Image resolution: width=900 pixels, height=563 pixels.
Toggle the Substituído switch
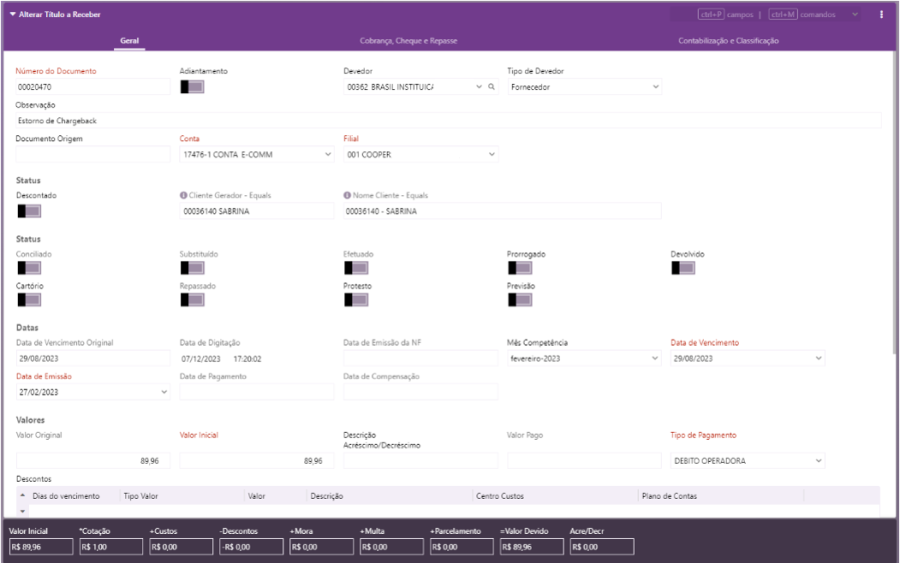click(192, 268)
